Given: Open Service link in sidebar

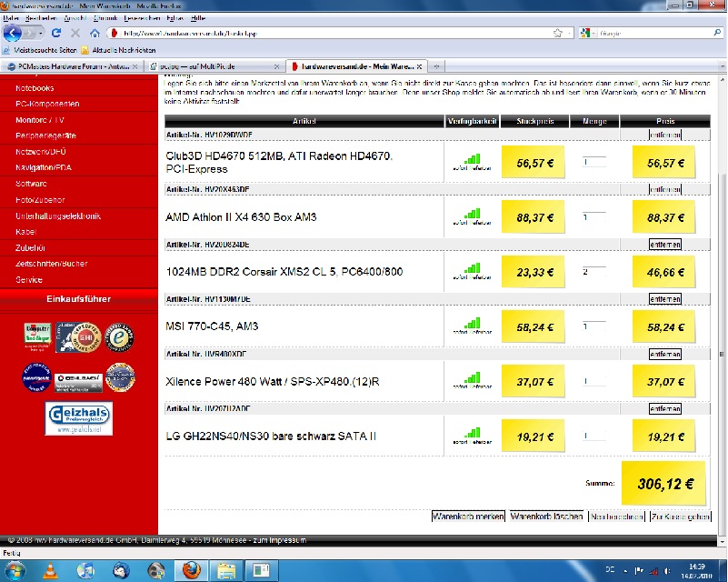Looking at the screenshot, I should tap(29, 279).
